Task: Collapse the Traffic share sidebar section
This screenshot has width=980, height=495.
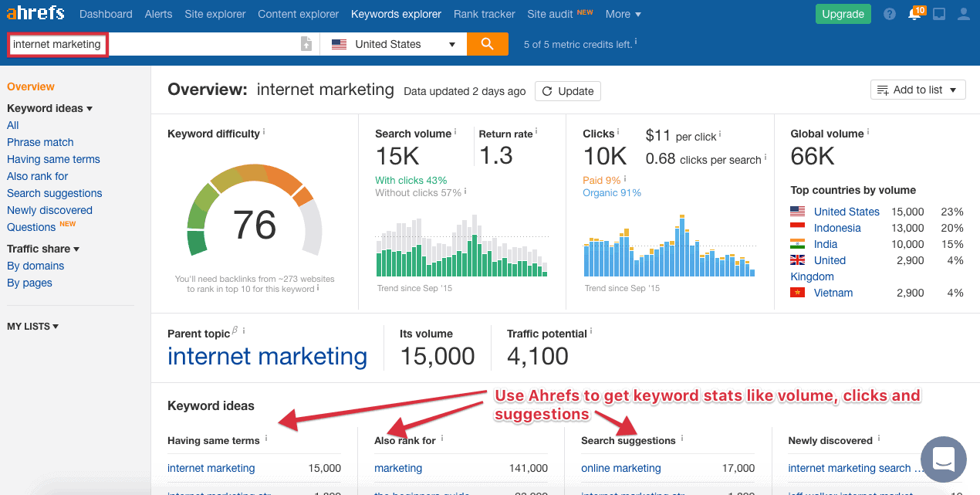Action: [x=43, y=249]
